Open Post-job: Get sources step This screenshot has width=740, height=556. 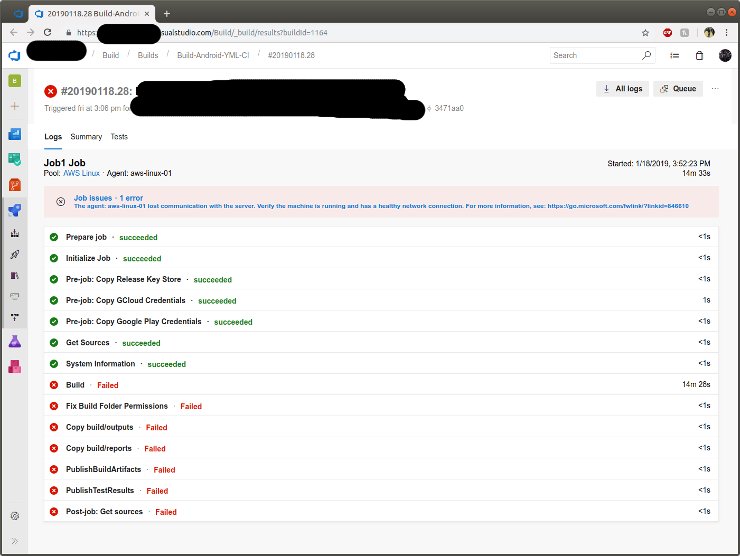[x=381, y=512]
